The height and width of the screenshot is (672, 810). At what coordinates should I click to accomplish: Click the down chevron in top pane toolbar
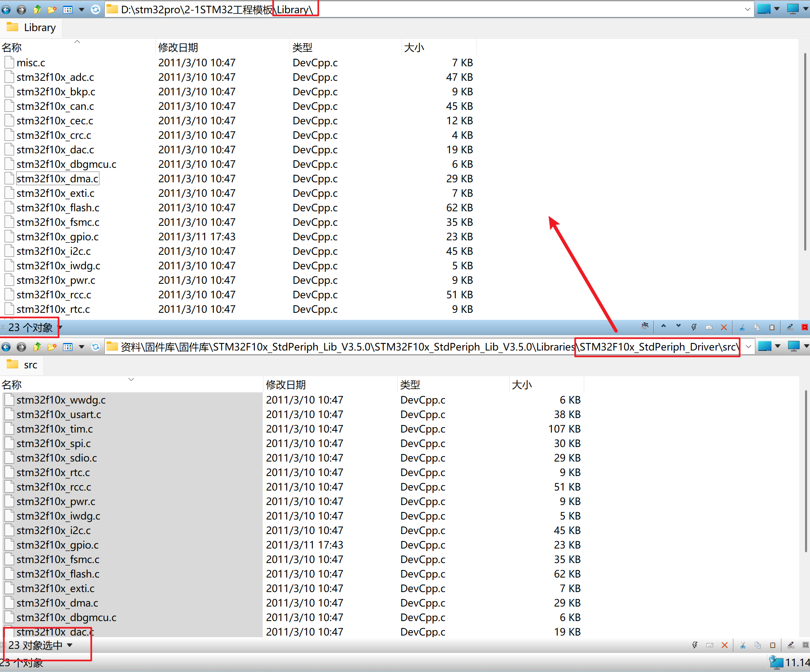[x=678, y=326]
